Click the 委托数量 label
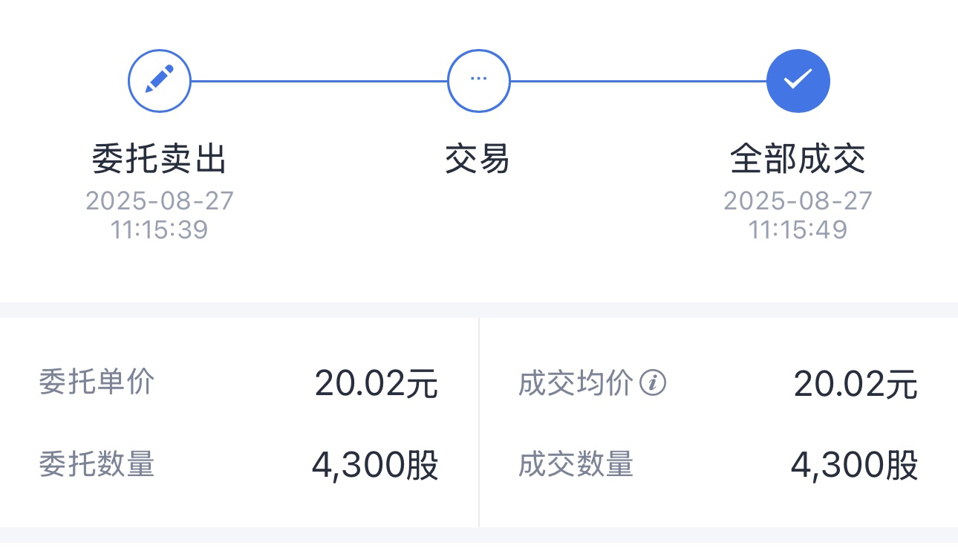This screenshot has height=560, width=958. click(x=97, y=465)
